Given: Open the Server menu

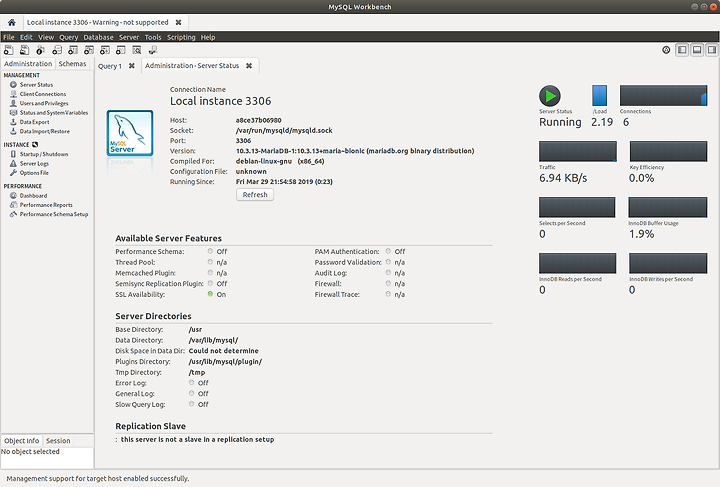Looking at the screenshot, I should 129,37.
